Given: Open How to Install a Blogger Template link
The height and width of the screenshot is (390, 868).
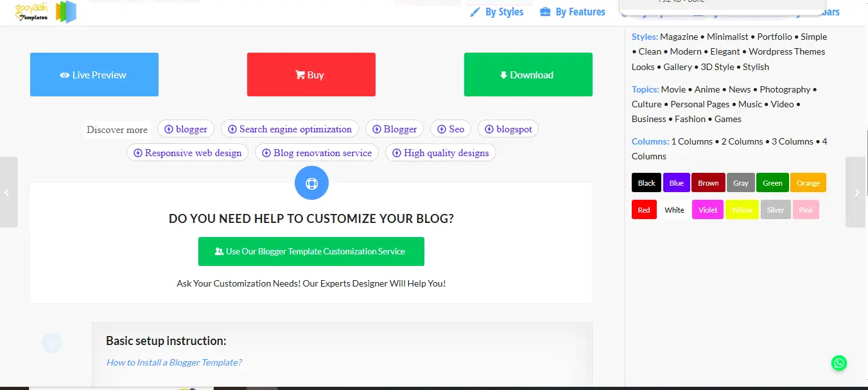Looking at the screenshot, I should click(174, 362).
